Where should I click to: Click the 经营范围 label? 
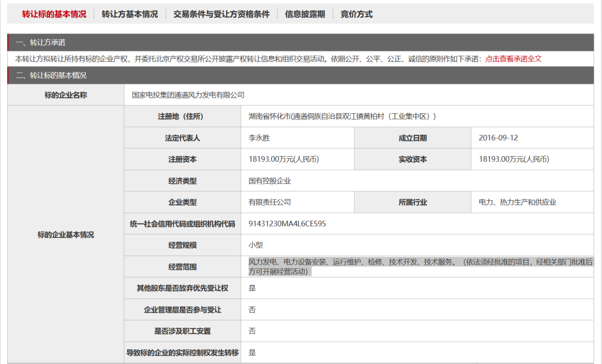coord(182,267)
